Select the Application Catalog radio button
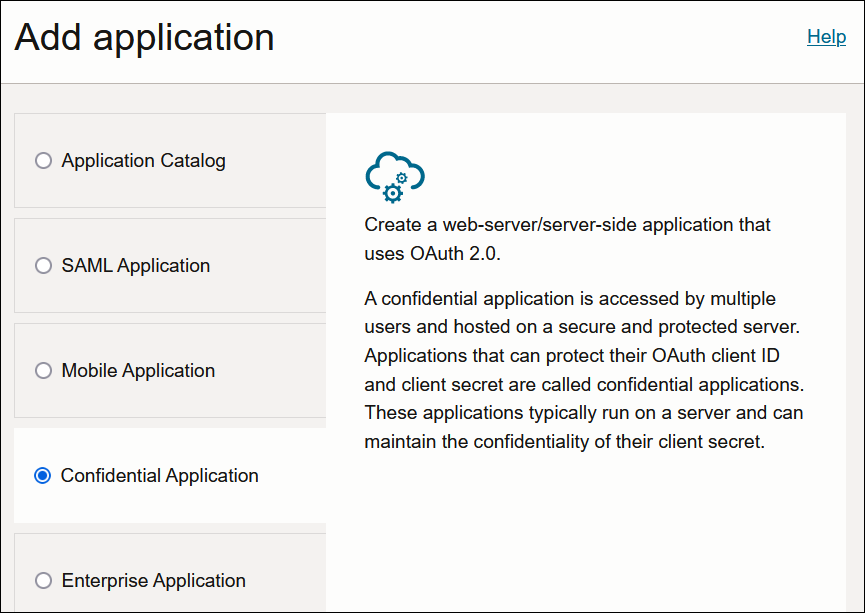Viewport: 865px width, 613px height. point(43,161)
